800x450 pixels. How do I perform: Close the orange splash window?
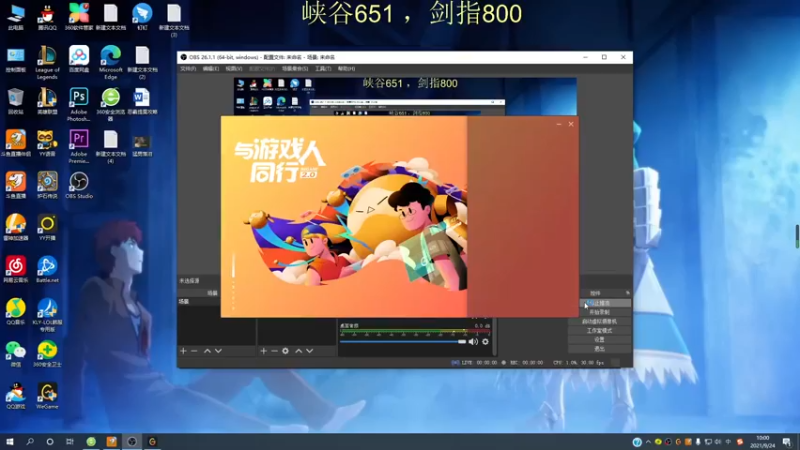(571, 124)
